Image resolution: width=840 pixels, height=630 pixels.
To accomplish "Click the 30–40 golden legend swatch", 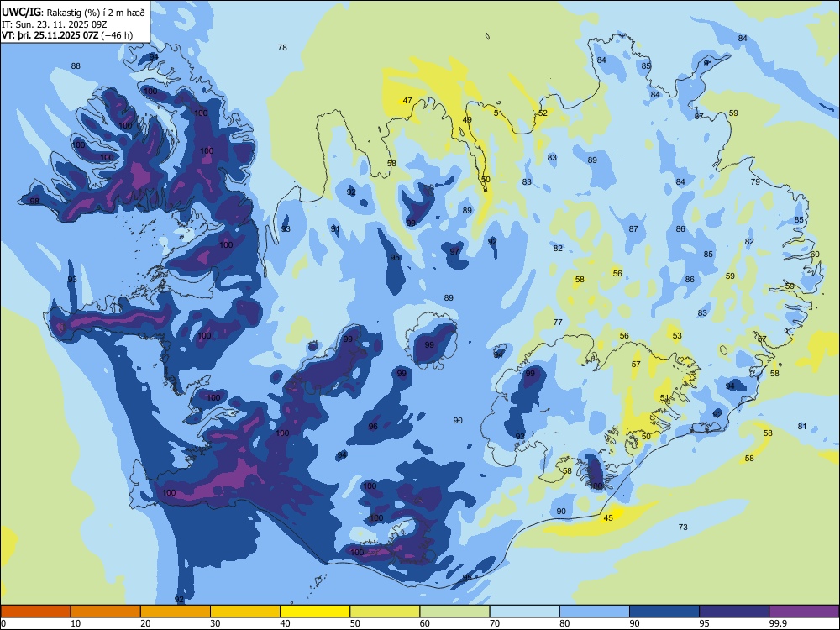I will click(x=245, y=612).
